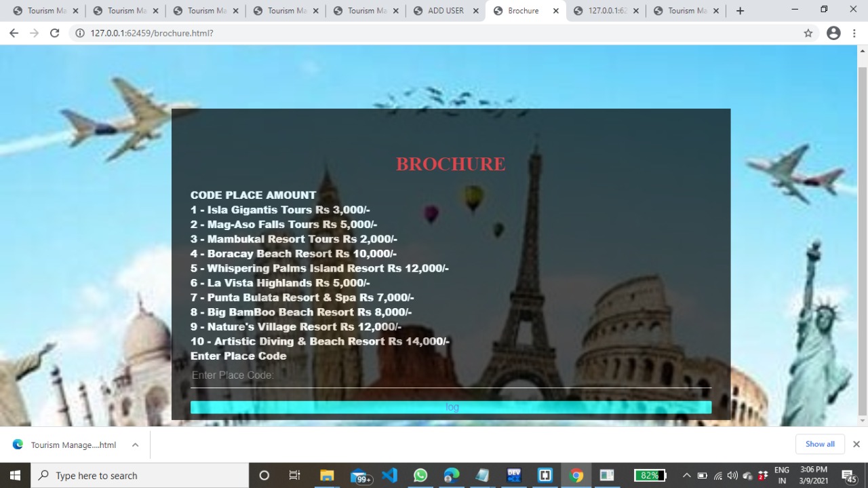Screen dimensions: 868x488
Task: Open the Mail app with 99+ badge
Action: point(360,475)
